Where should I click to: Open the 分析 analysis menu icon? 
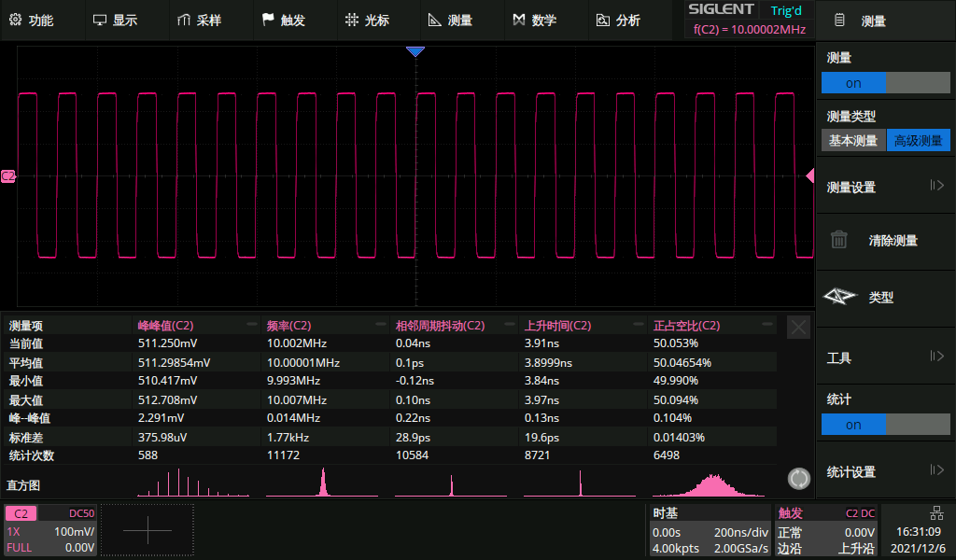click(602, 20)
